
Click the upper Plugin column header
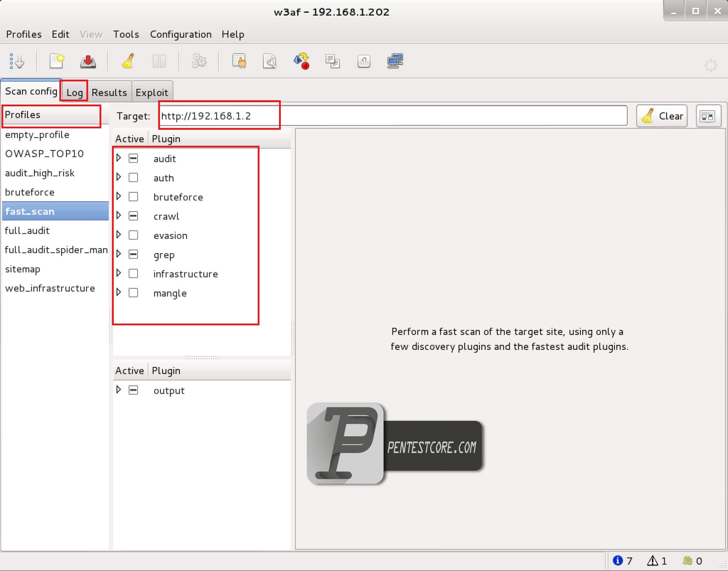coord(219,139)
